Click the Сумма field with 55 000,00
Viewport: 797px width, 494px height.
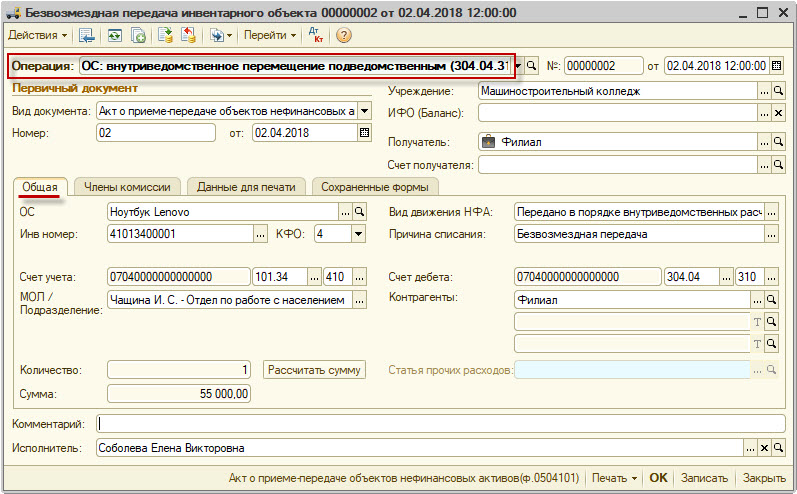point(179,394)
